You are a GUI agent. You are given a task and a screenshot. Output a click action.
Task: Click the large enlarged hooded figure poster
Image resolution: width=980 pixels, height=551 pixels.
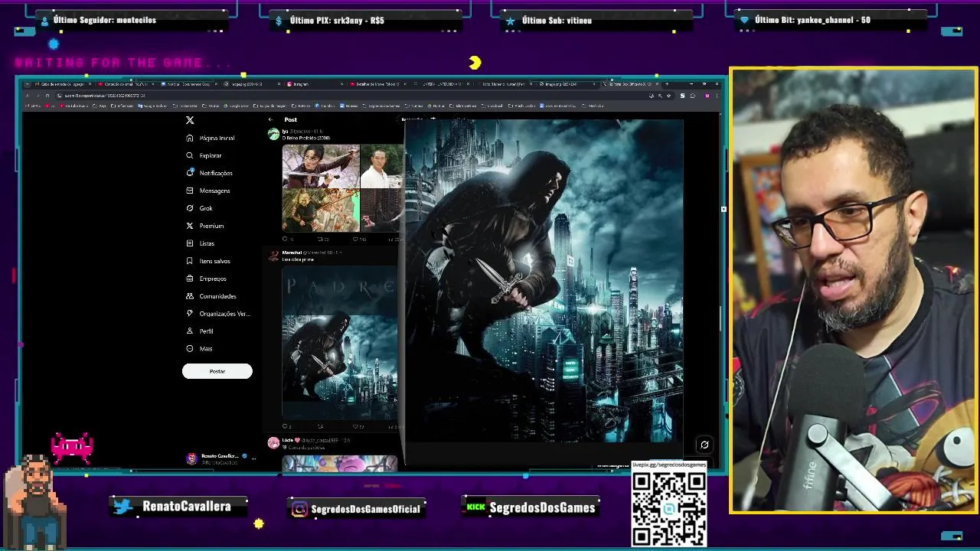[x=544, y=281]
